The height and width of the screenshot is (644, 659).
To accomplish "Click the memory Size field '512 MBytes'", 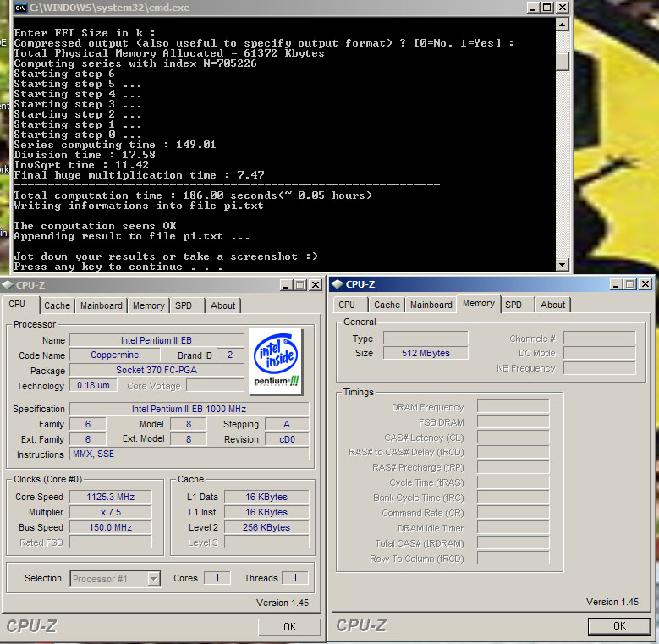I will 426,353.
